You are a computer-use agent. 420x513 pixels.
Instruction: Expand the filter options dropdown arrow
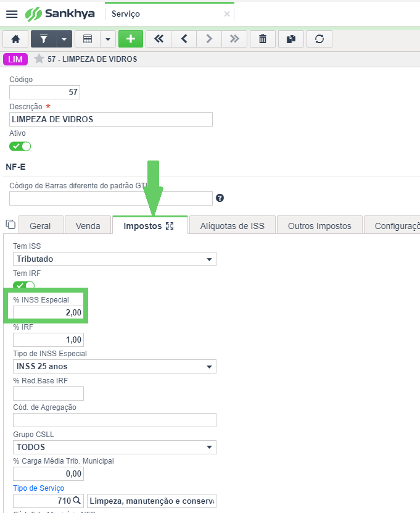[x=64, y=40]
